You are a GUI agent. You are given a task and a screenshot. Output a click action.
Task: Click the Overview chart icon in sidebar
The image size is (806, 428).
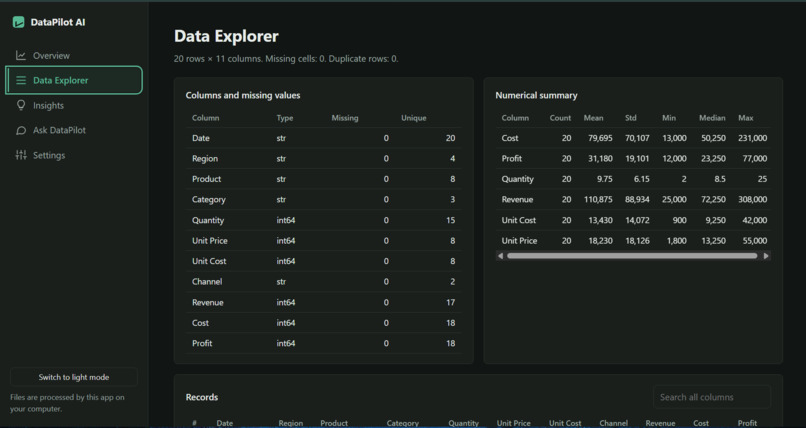click(21, 55)
